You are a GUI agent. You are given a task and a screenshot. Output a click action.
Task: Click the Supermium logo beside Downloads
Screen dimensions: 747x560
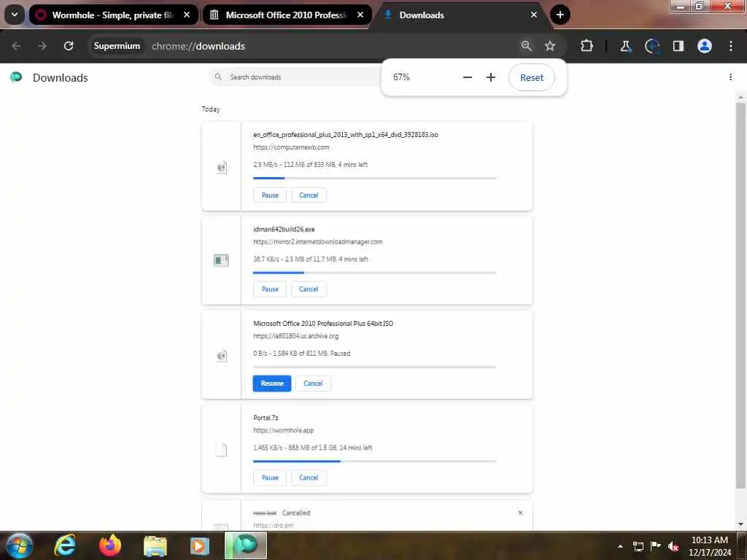(16, 77)
